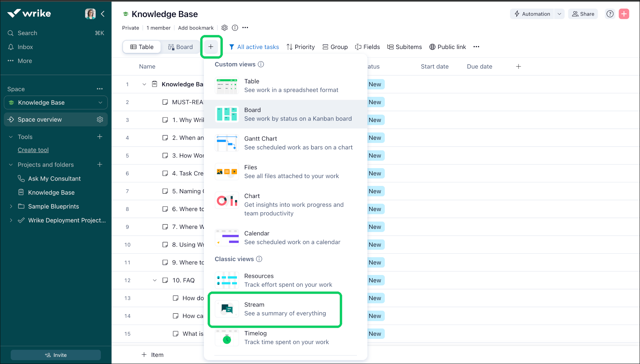640x364 pixels.
Task: Click info icon beside Classic views
Action: point(259,259)
